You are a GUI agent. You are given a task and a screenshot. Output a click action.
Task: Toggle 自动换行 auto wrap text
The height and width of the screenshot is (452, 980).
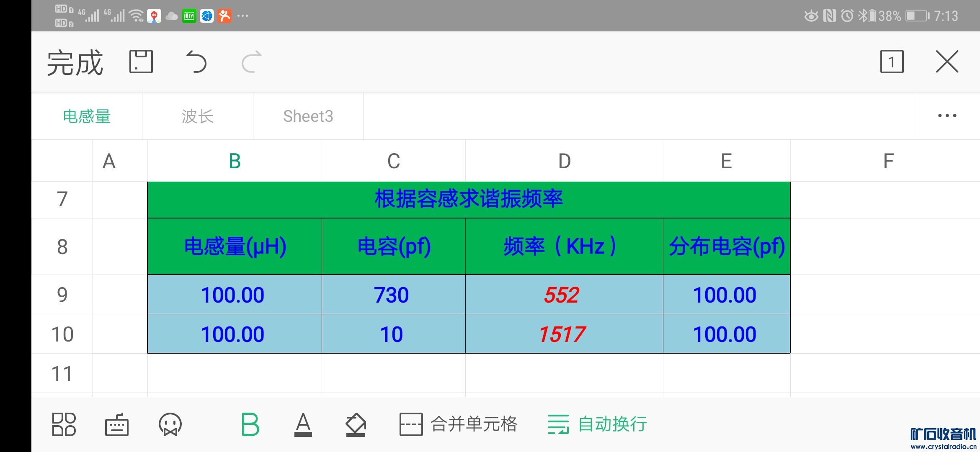click(597, 424)
